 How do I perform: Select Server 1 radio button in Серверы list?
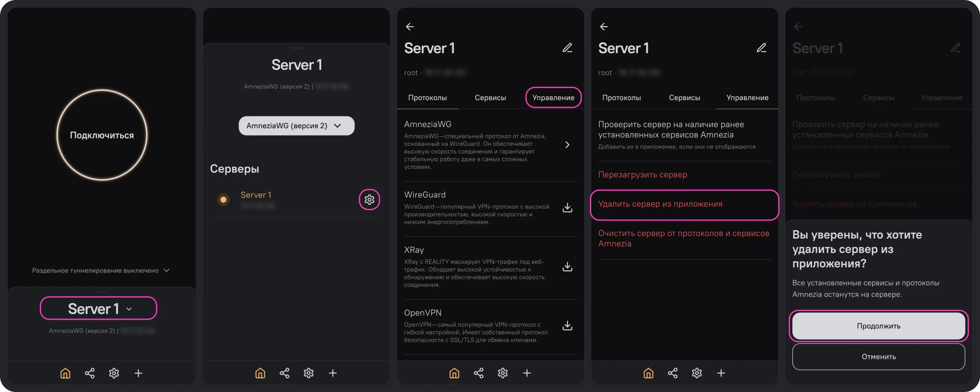[224, 200]
